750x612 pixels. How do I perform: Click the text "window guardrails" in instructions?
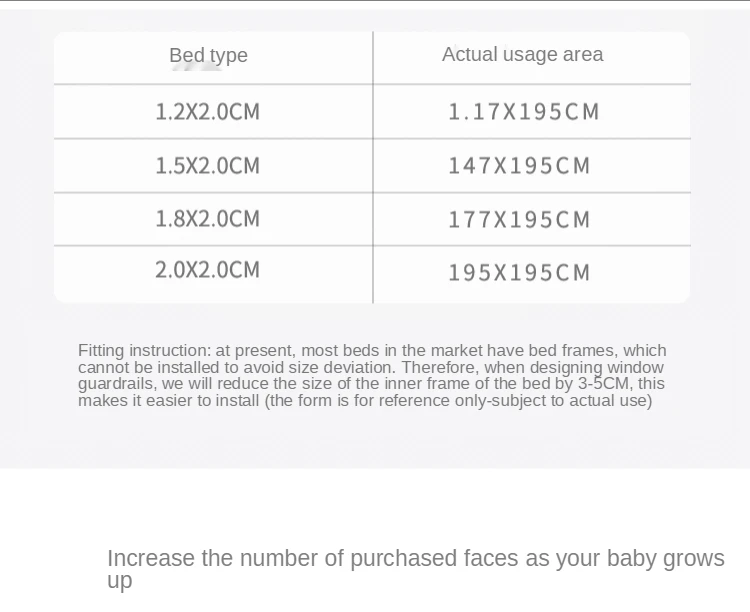click(x=118, y=384)
